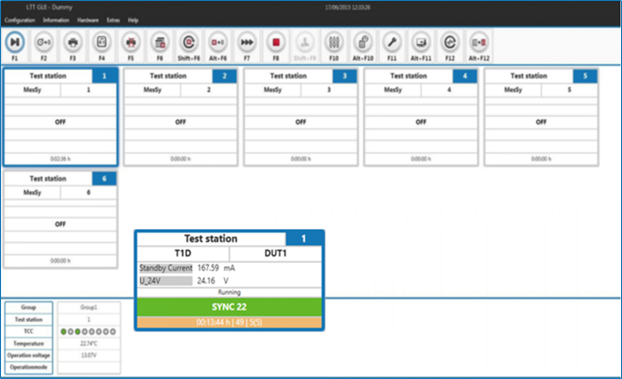Image resolution: width=622 pixels, height=379 pixels.
Task: Click the F7 fast-forward icon
Action: [x=247, y=42]
